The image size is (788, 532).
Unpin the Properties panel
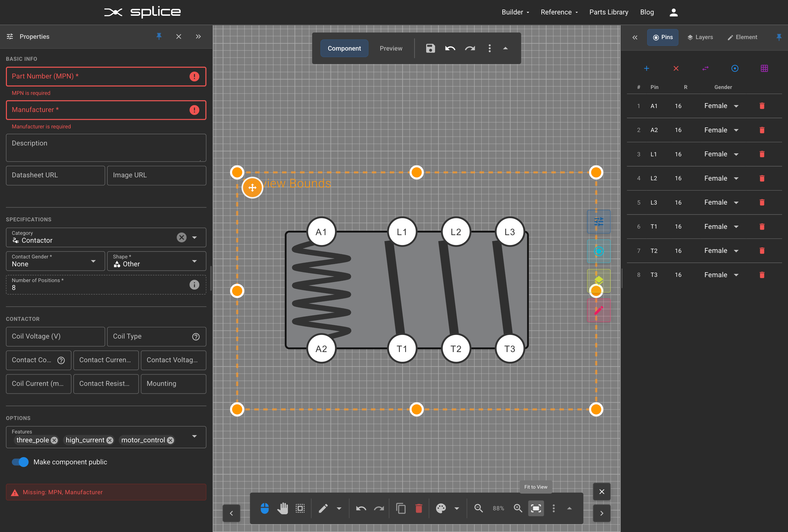(159, 37)
